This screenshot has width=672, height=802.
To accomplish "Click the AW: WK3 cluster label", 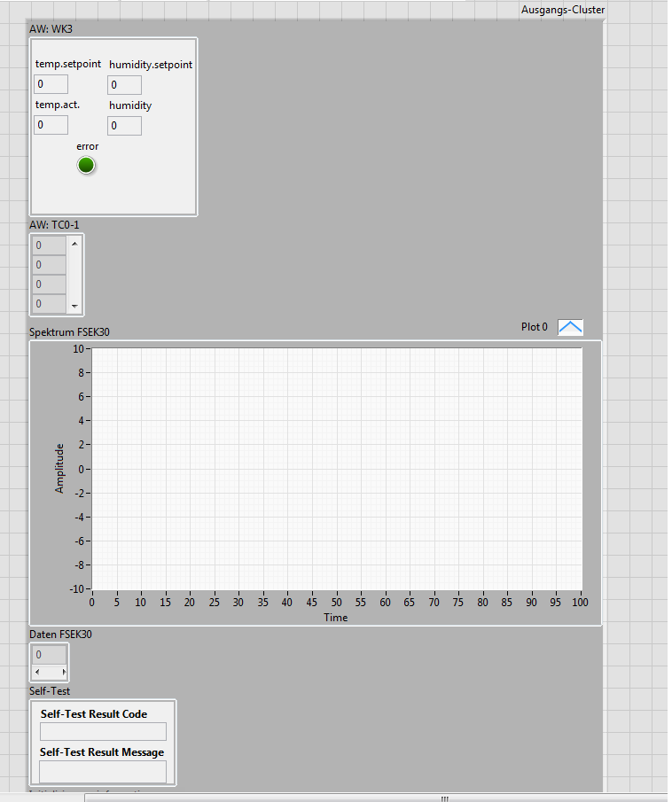I will (x=51, y=29).
